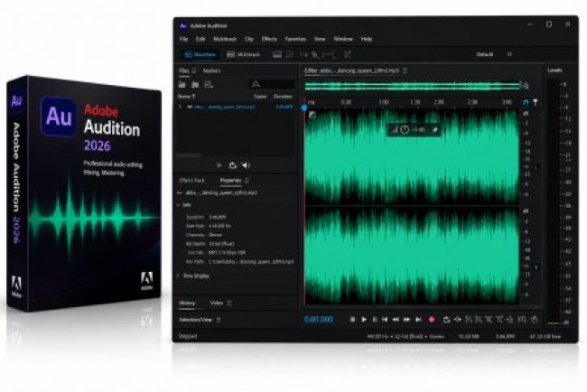Toggle Auto-Play speaker in Files panel
Image resolution: width=587 pixels, height=392 pixels.
[246, 165]
